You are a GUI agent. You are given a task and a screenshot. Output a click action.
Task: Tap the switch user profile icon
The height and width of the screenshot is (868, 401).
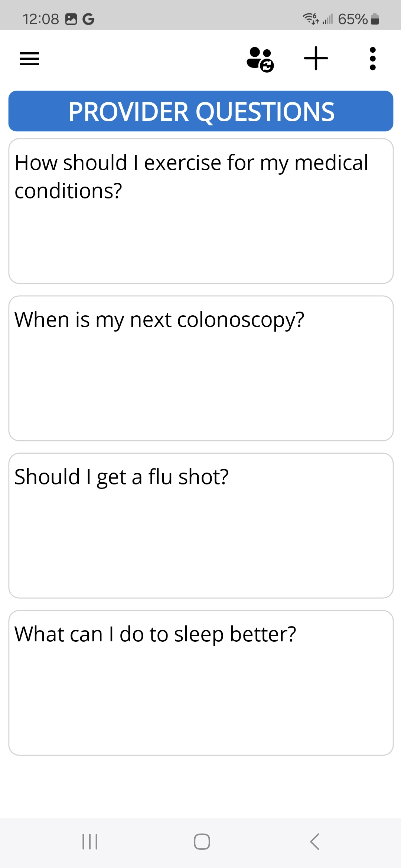(x=260, y=59)
